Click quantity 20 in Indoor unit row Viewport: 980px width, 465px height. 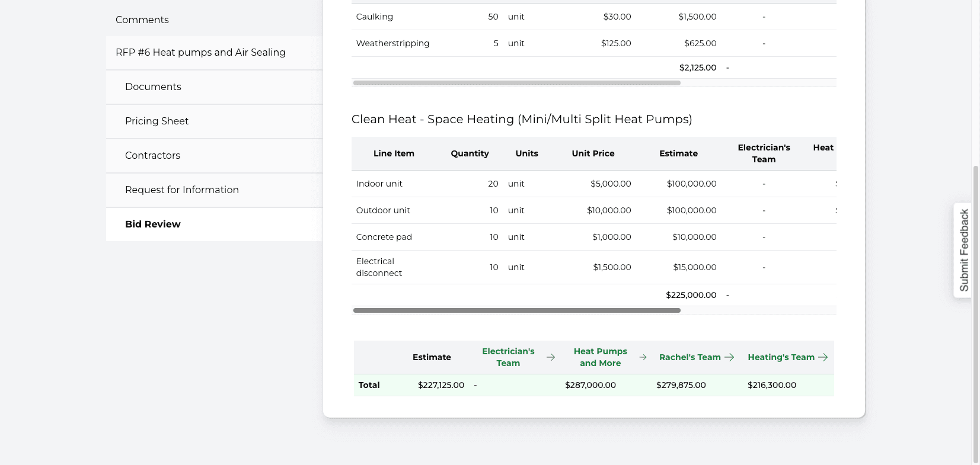tap(493, 184)
